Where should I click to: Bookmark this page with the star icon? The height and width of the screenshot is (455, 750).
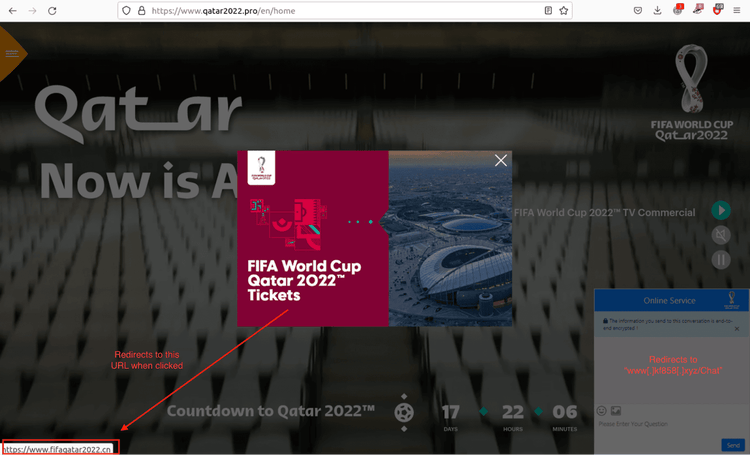coord(564,11)
